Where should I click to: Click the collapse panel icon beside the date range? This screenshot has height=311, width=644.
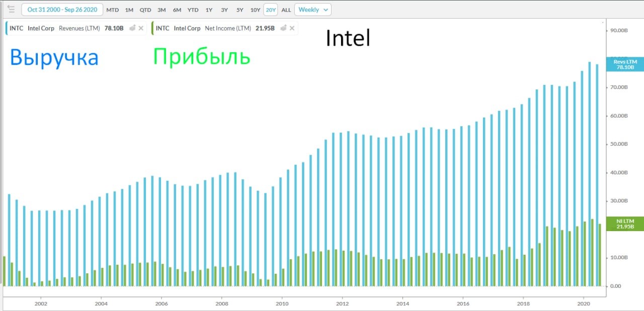coord(11,9)
